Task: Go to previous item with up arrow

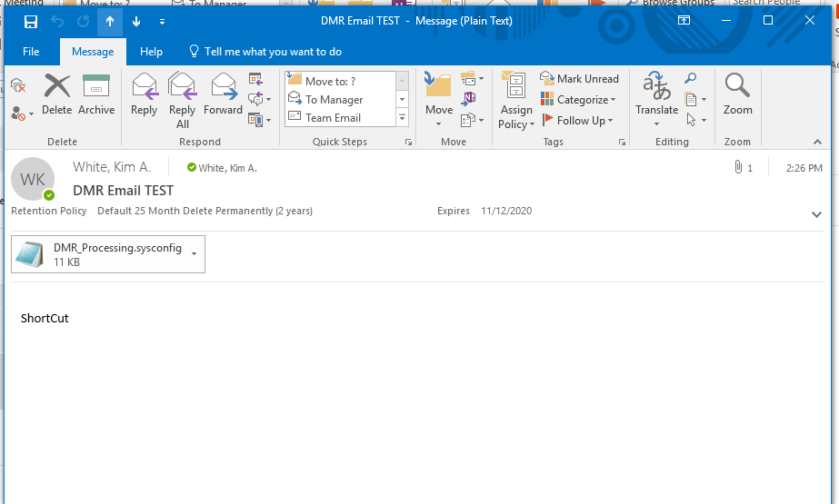Action: [x=110, y=22]
